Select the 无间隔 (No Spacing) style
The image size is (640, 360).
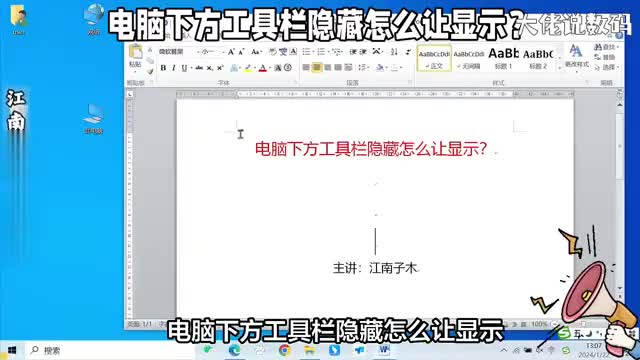[469, 59]
